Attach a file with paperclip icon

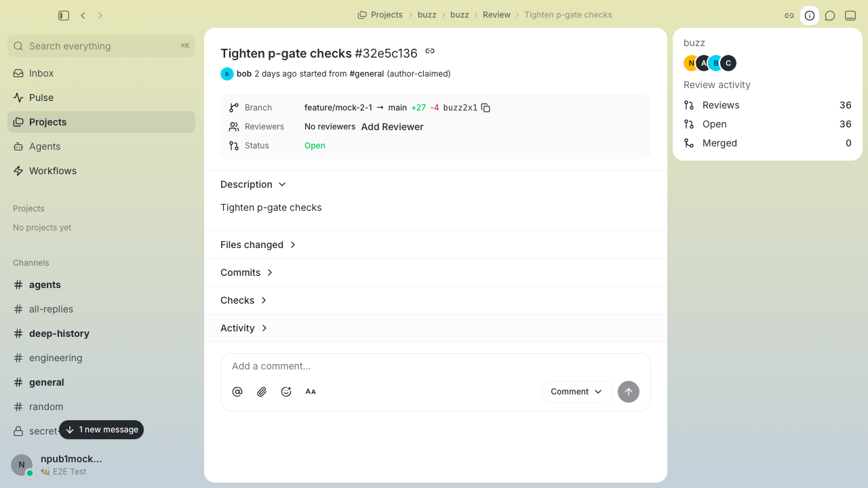tap(262, 392)
